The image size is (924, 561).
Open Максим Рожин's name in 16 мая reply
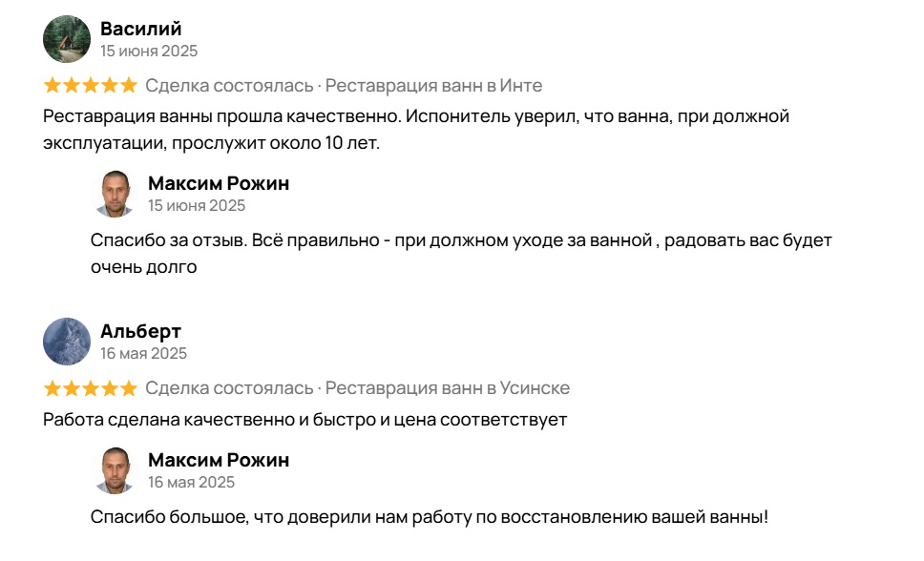pyautogui.click(x=218, y=460)
